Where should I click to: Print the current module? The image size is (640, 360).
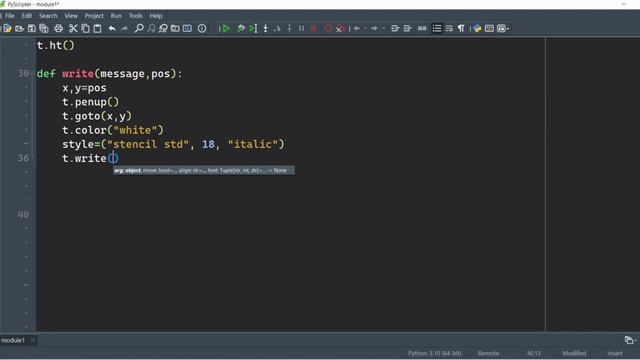[x=58, y=29]
